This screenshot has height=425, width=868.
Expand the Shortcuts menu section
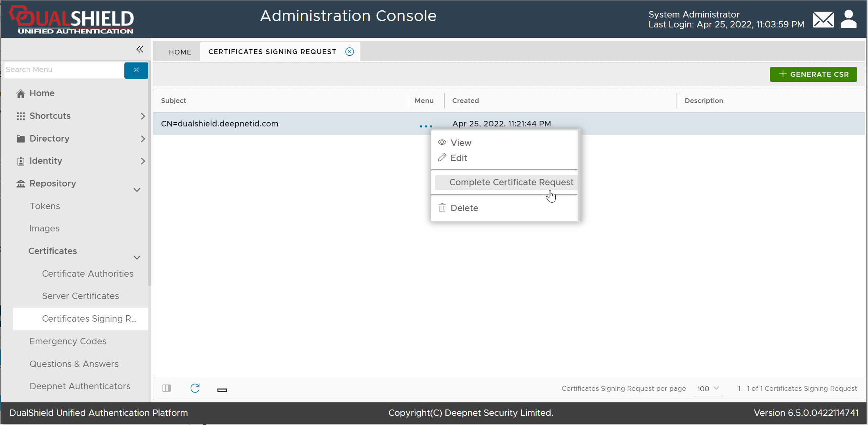click(x=143, y=116)
